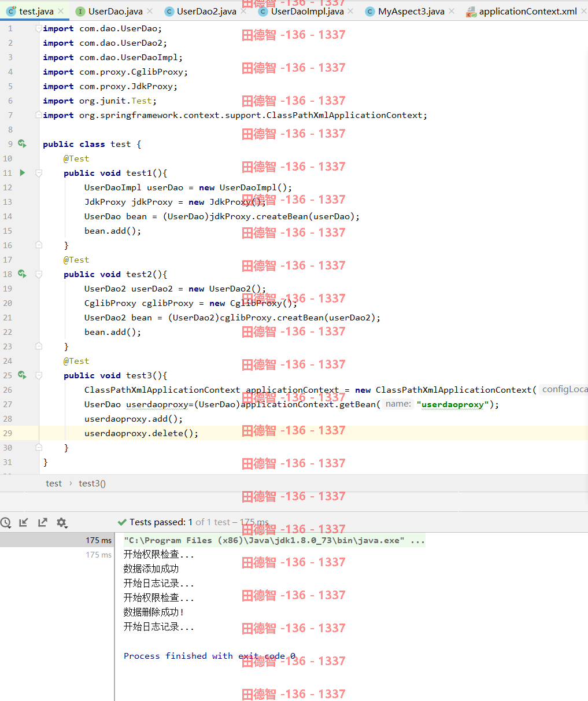The image size is (588, 701).
Task: Click 'import com.proxy.JdkProxy;' line
Action: (x=110, y=86)
